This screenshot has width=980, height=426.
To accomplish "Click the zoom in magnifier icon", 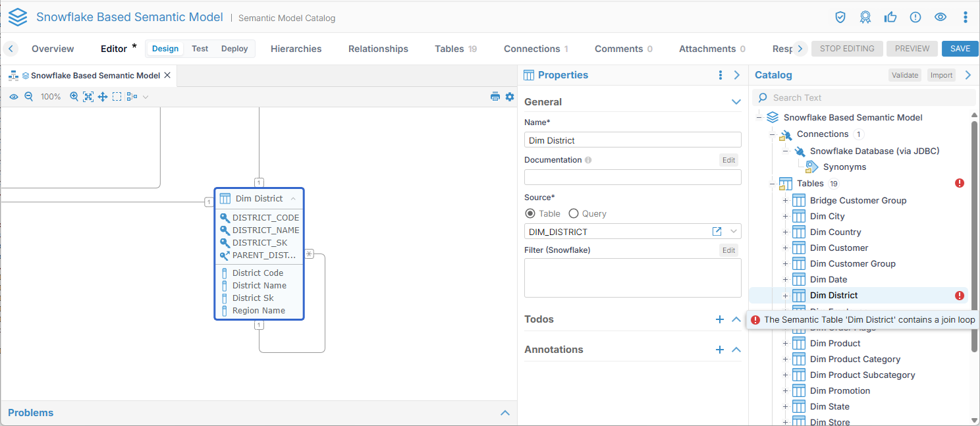I will tap(74, 97).
